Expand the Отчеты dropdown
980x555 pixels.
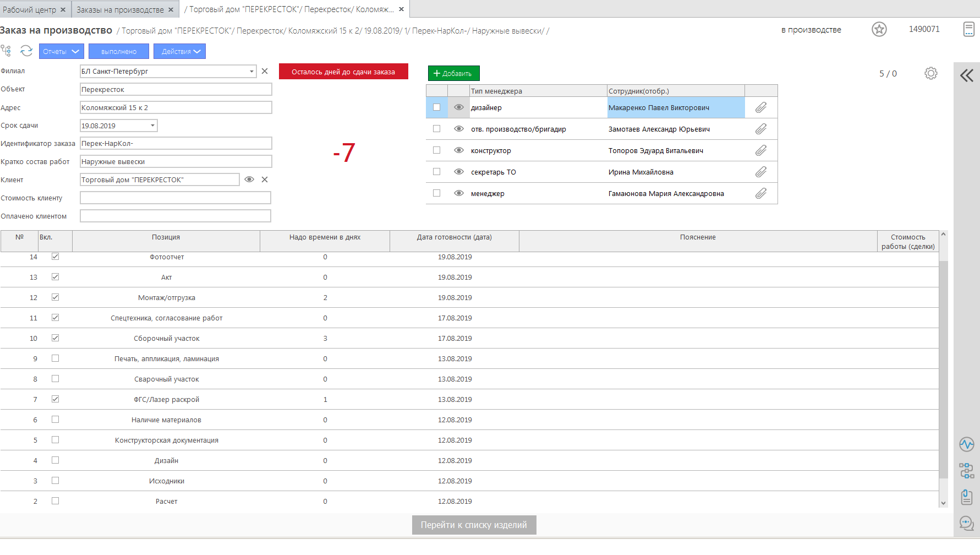(61, 51)
